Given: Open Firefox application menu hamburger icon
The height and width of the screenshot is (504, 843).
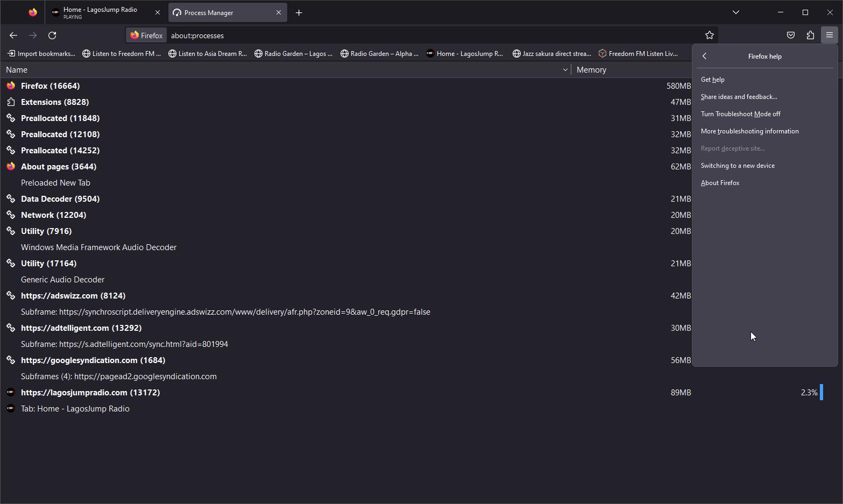Looking at the screenshot, I should point(830,36).
